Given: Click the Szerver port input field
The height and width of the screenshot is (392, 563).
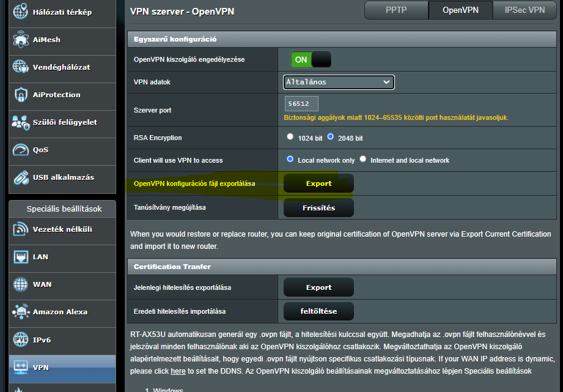Looking at the screenshot, I should 301,103.
